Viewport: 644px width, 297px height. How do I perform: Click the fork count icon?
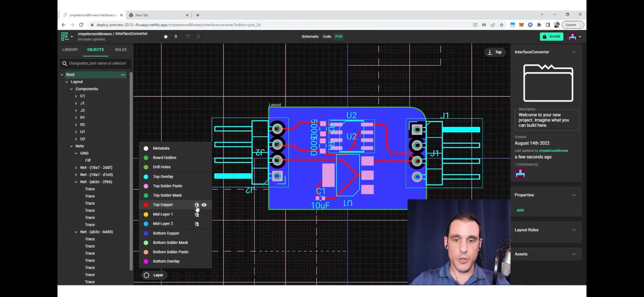188,36
